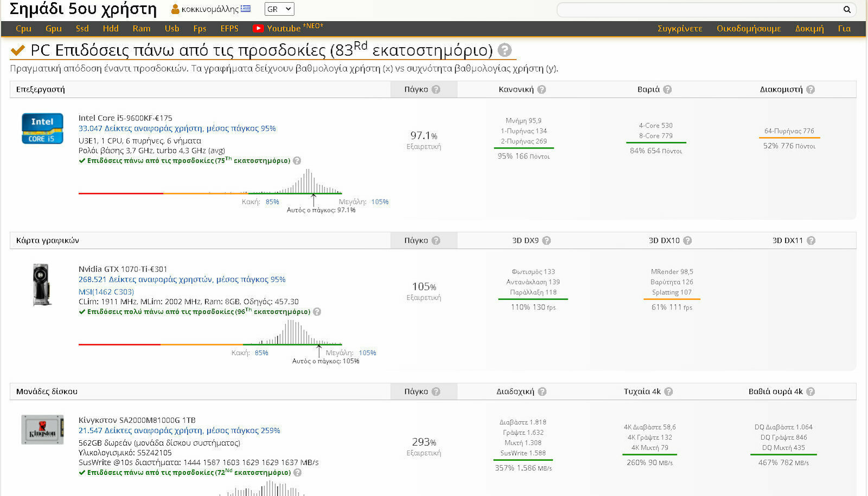Select the Intel Core i5-9600KF-€175 title
Viewport: 868px width, 496px height.
[x=125, y=118]
